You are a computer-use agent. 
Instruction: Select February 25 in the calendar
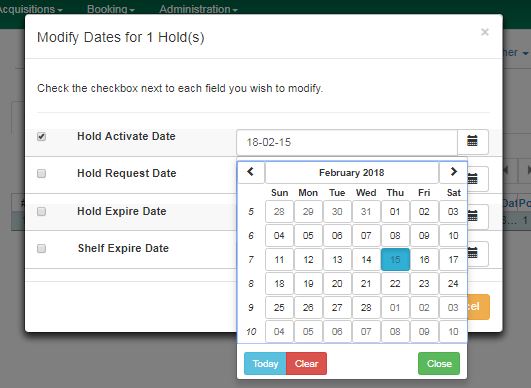[279, 307]
